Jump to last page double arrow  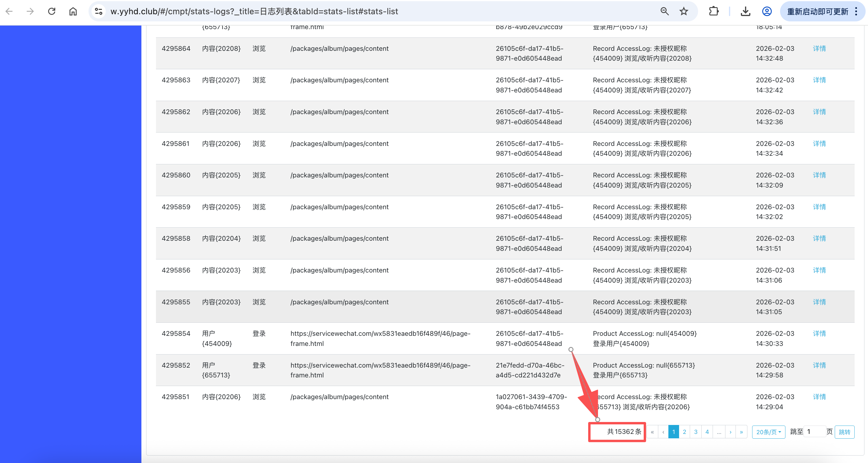(741, 432)
